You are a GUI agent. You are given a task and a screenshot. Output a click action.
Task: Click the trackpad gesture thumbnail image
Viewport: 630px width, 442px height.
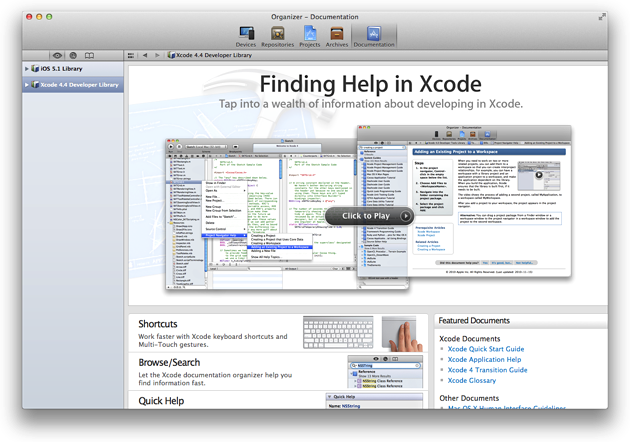click(402, 334)
